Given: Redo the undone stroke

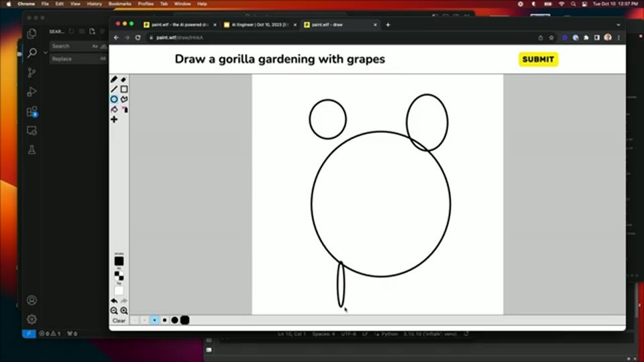Looking at the screenshot, I should 124,301.
